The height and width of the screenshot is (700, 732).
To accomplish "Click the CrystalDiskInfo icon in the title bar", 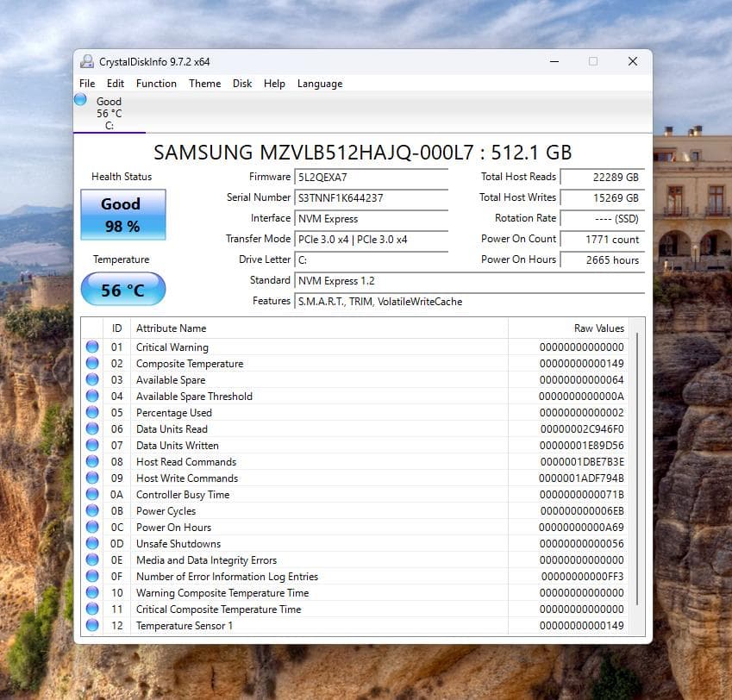I will 86,61.
